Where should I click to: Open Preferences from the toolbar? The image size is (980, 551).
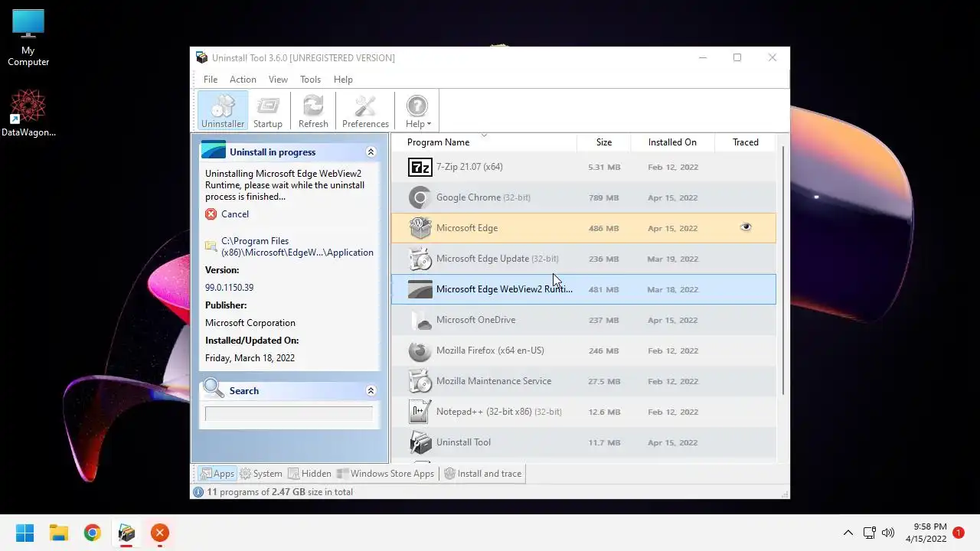tap(365, 111)
